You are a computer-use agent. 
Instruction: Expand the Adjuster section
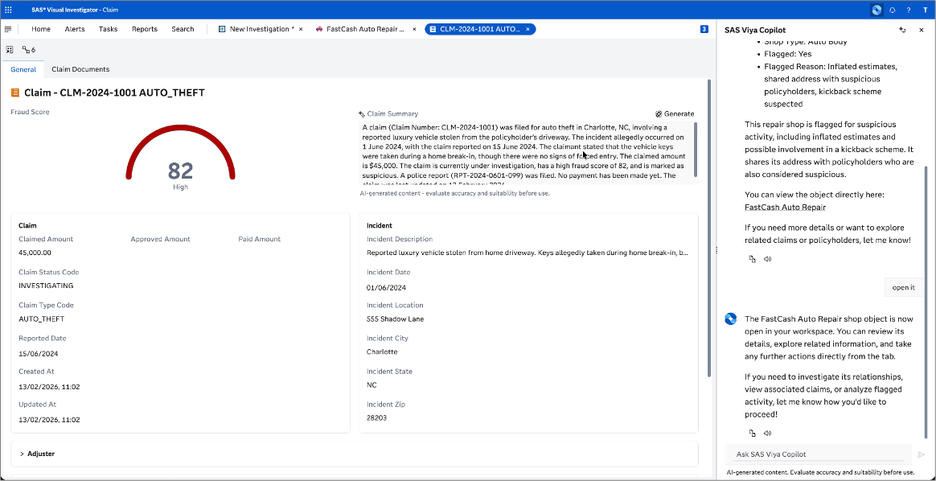[355, 454]
